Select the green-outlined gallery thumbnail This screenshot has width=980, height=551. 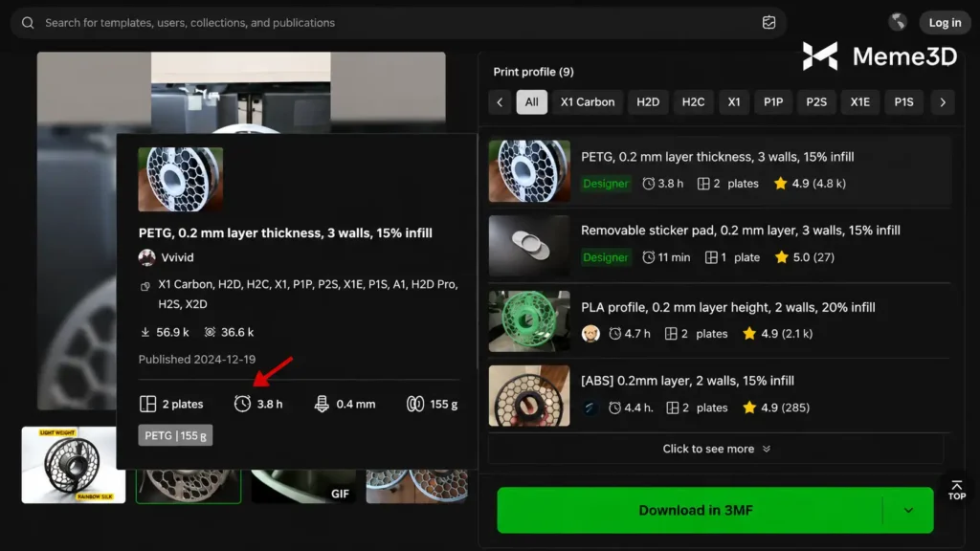(x=189, y=486)
